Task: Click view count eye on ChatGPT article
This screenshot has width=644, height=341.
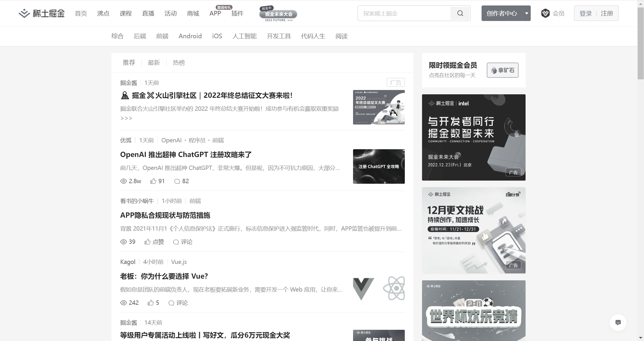Action: [x=124, y=181]
